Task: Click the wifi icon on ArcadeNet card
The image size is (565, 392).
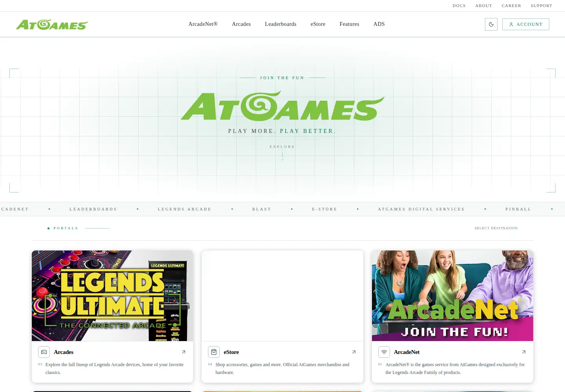Action: (x=384, y=352)
